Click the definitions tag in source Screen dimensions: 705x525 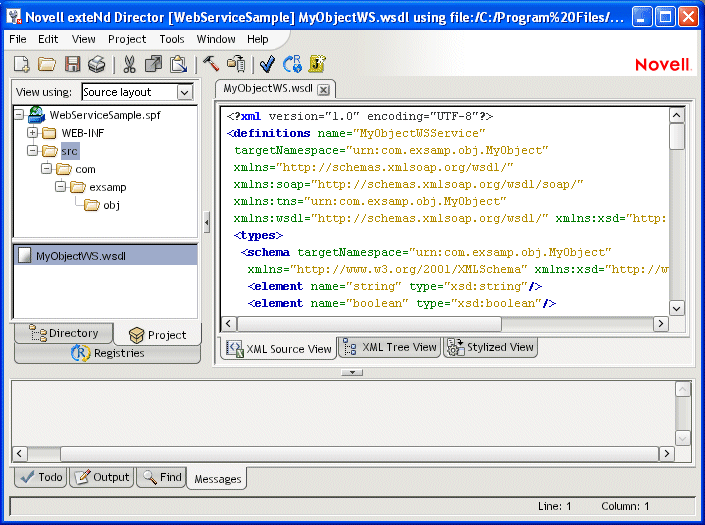coord(268,133)
